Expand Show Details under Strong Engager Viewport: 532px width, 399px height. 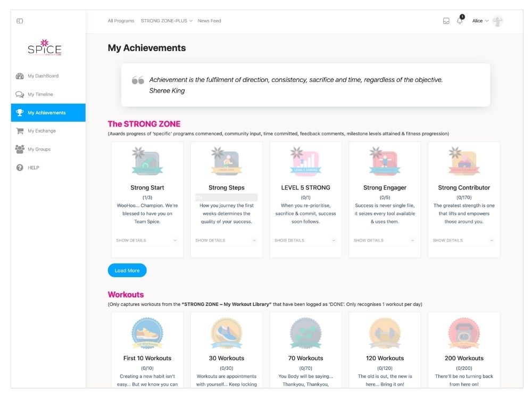[x=384, y=240]
